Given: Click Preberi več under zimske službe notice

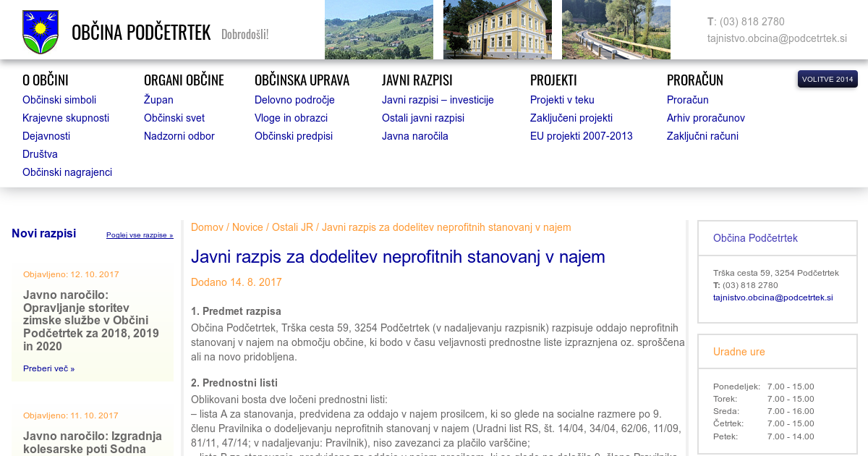Looking at the screenshot, I should pos(48,368).
